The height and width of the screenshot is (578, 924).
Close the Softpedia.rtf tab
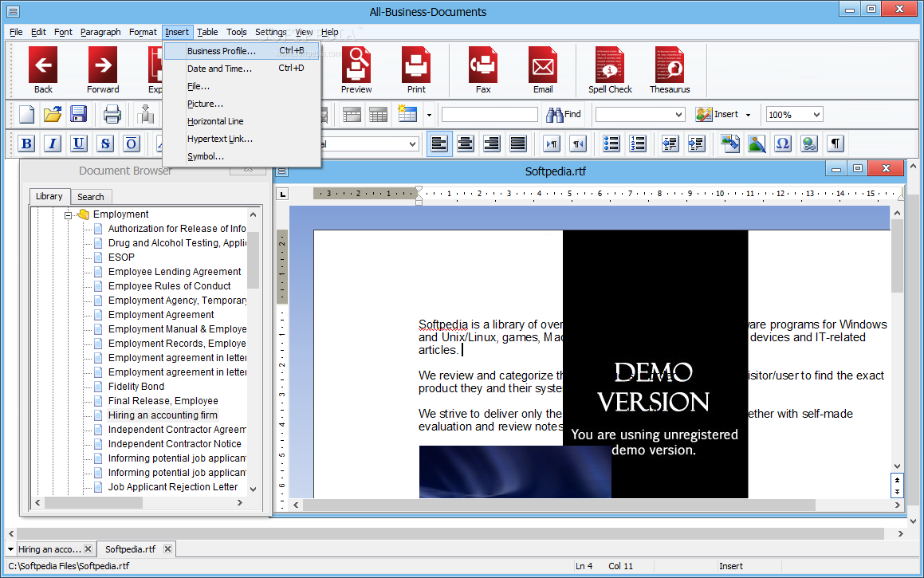tap(167, 549)
